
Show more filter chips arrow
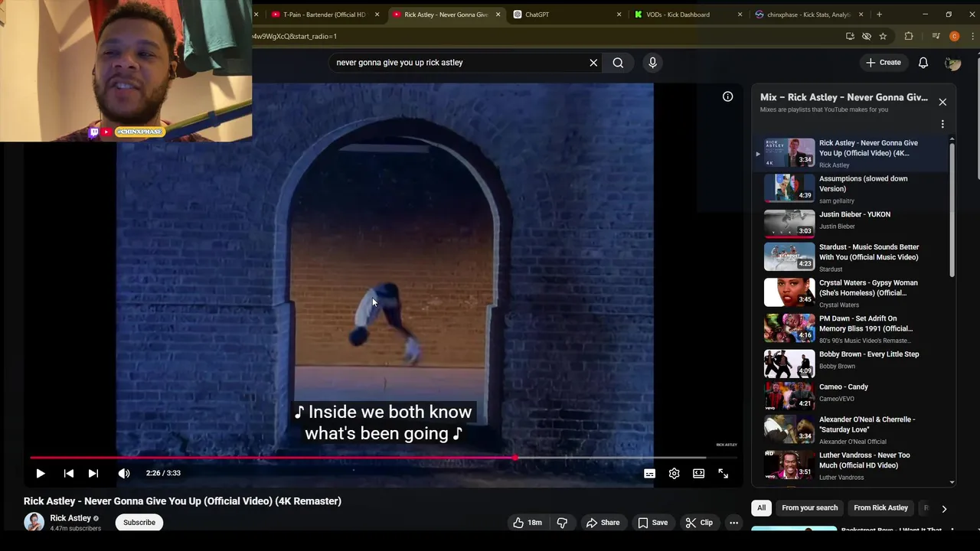944,508
